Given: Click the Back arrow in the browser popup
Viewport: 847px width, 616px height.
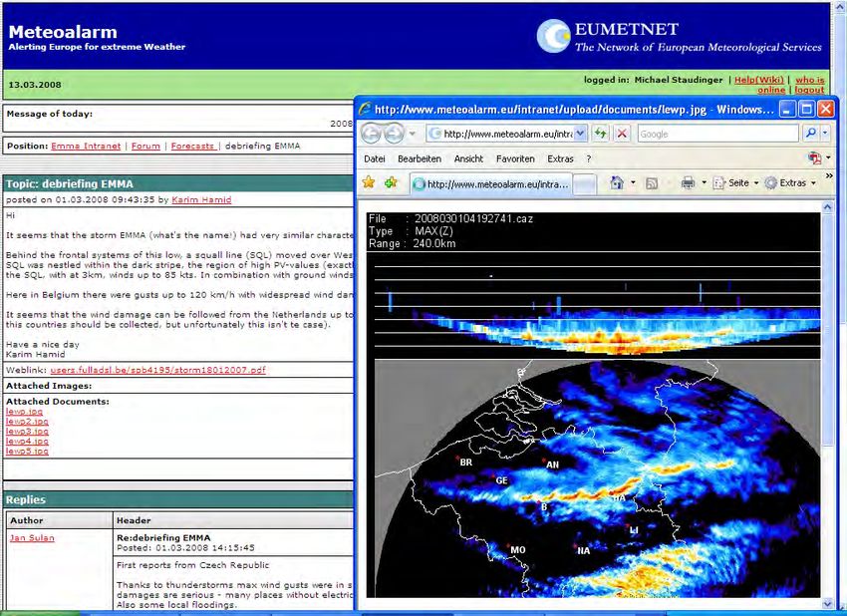Looking at the screenshot, I should (x=371, y=133).
